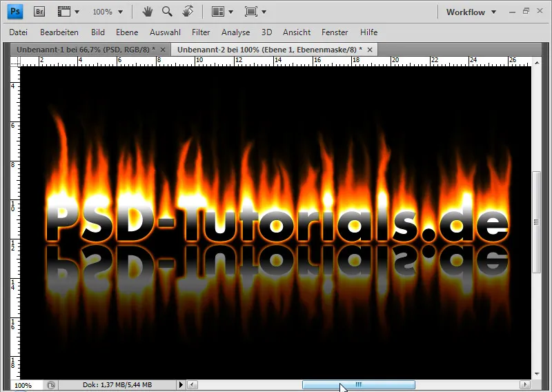This screenshot has width=552, height=392.
Task: Click the Photoshop Ps logo icon
Action: (15, 11)
